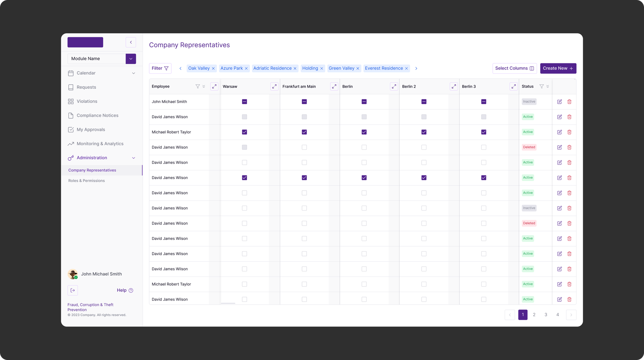644x360 pixels.
Task: Toggle Warsaw checkbox for John Michael Smith
Action: pos(244,102)
